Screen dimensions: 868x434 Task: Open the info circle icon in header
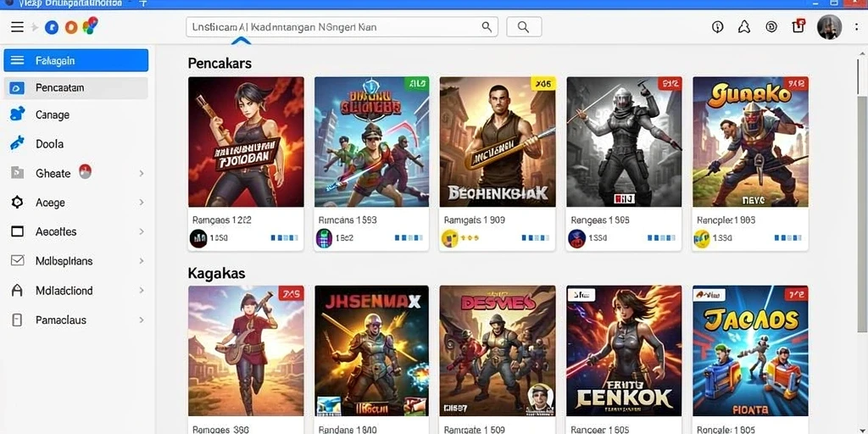point(717,26)
